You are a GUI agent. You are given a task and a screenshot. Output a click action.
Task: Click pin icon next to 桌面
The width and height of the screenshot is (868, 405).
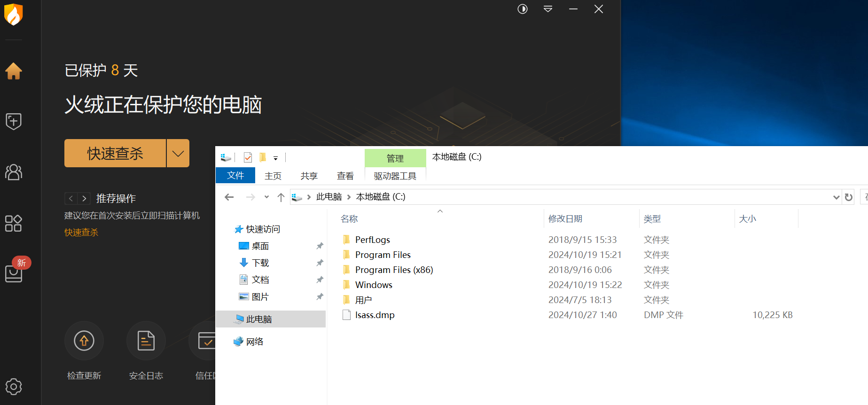coord(320,246)
